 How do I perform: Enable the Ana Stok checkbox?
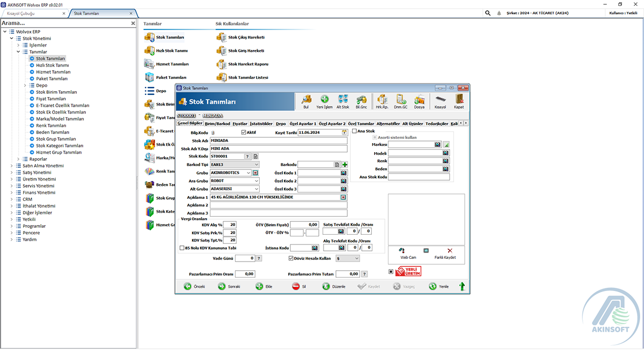pyautogui.click(x=355, y=130)
